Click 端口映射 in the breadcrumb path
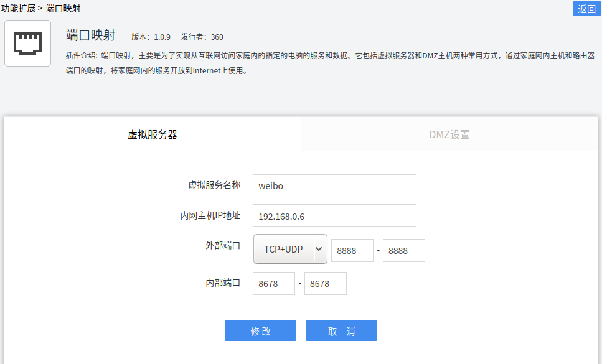 (63, 8)
